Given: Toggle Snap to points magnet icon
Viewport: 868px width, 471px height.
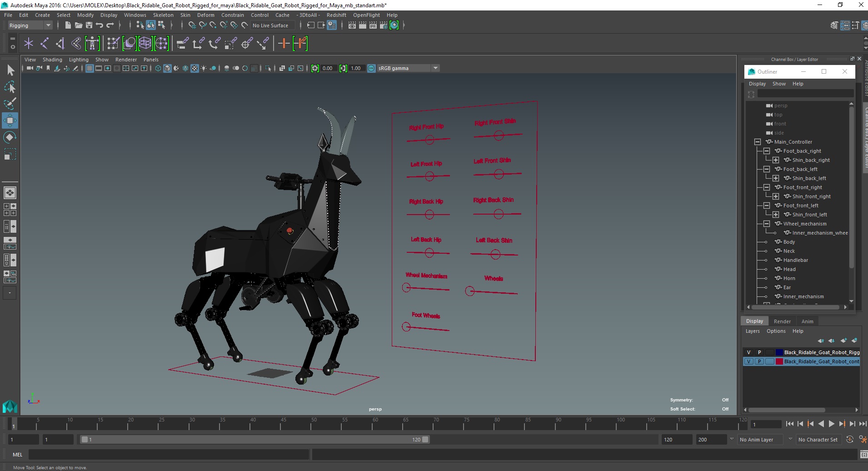Looking at the screenshot, I should coord(213,25).
